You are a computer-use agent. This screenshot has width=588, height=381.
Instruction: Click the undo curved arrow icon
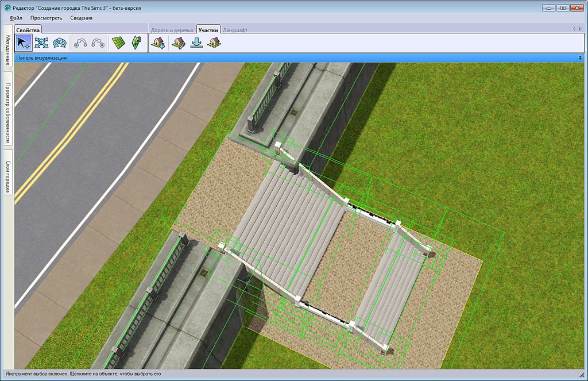point(80,43)
